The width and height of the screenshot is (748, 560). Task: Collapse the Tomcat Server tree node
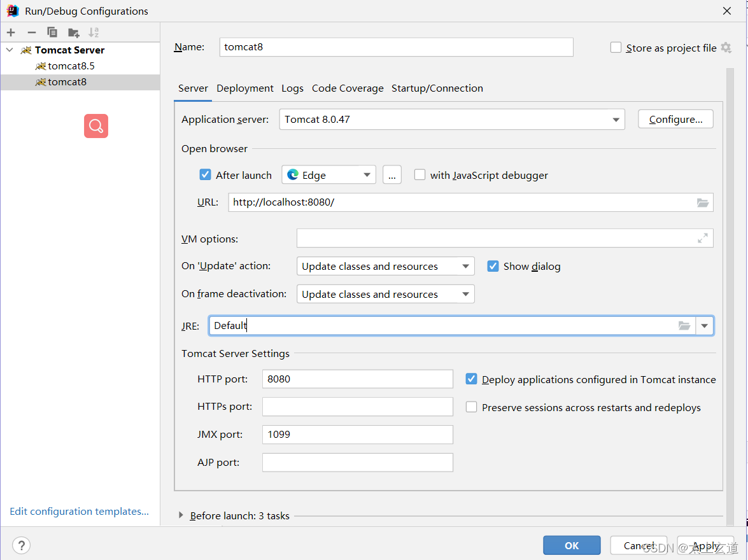(10, 50)
